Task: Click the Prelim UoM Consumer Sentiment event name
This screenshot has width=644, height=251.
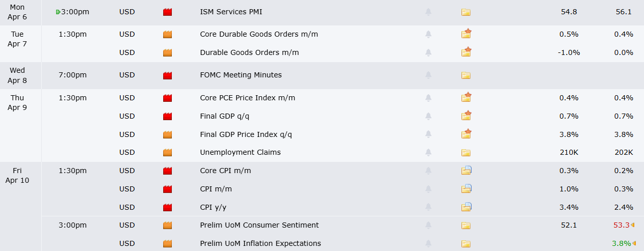Action: pos(259,225)
